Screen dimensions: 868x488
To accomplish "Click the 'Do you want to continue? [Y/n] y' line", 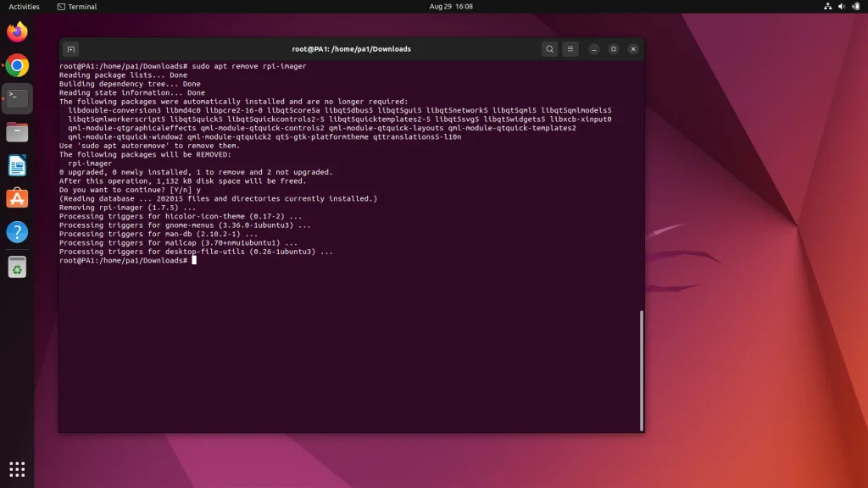I will pyautogui.click(x=130, y=190).
